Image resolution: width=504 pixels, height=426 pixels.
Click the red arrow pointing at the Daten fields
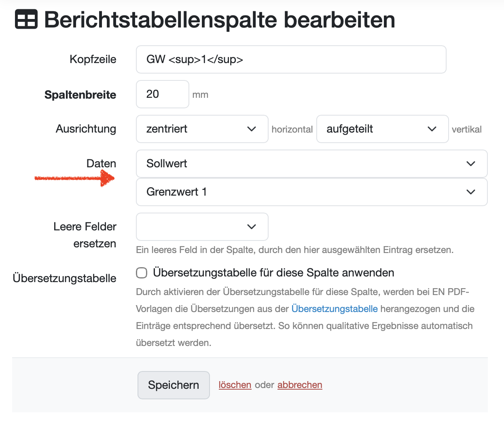[x=75, y=178]
